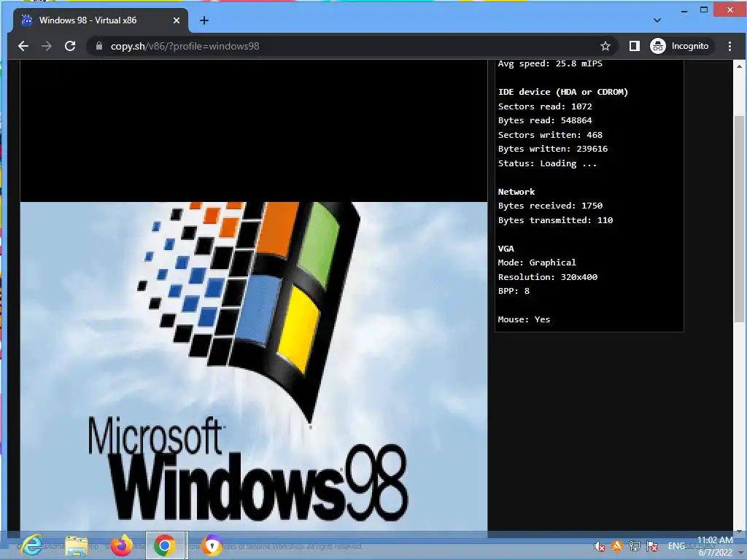
Task: Click the "Status: Loading ..." text
Action: 547,163
